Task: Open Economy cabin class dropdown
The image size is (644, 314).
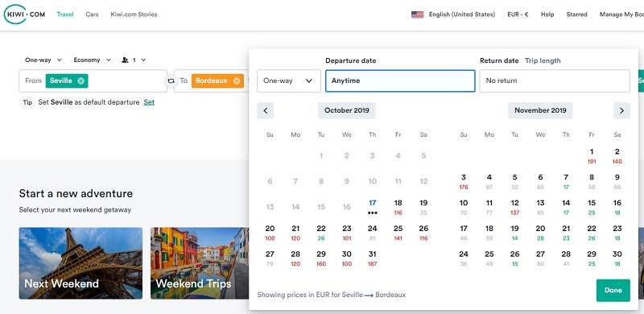Action: tap(93, 60)
